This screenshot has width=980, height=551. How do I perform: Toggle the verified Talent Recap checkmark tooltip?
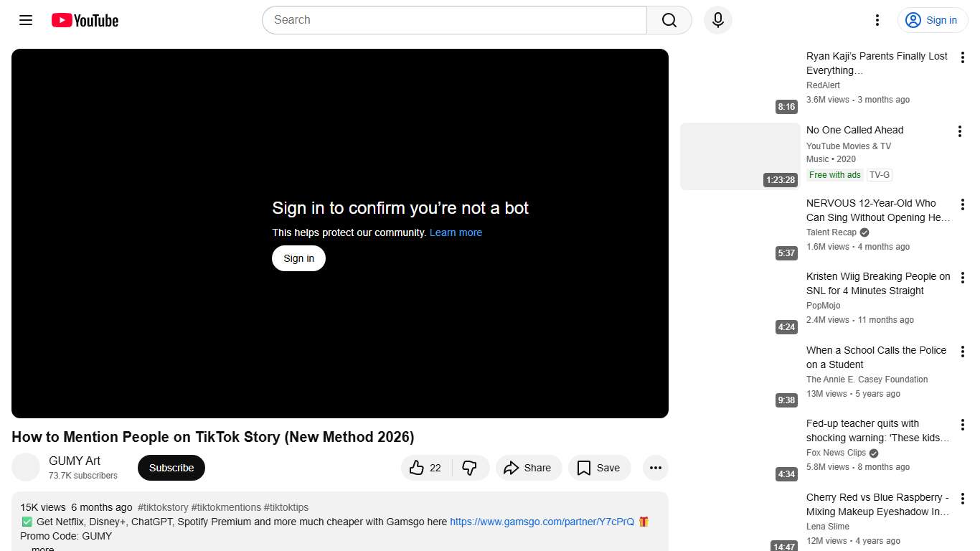[864, 232]
